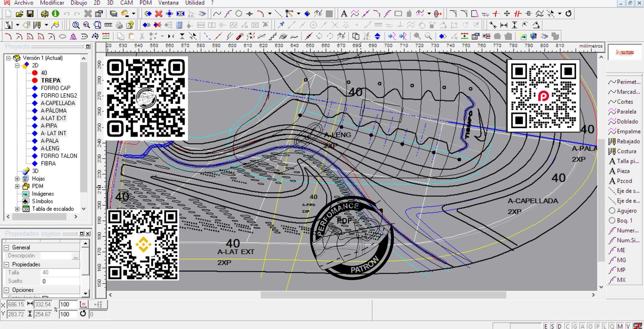The height and width of the screenshot is (329, 644).
Task: Click the green information icon
Action: tap(55, 14)
